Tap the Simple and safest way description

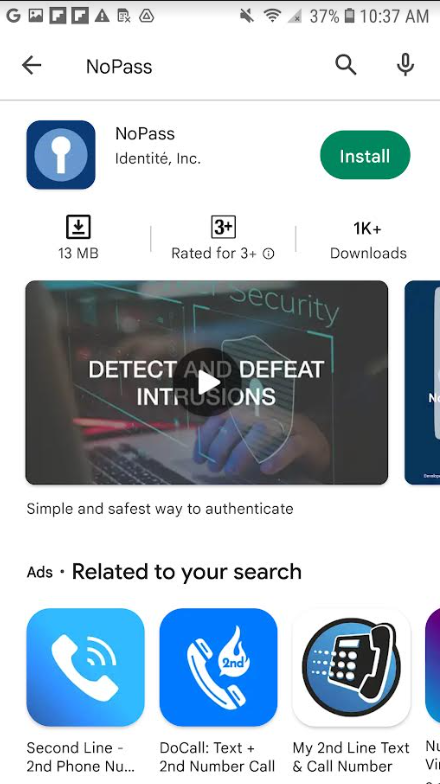point(160,509)
